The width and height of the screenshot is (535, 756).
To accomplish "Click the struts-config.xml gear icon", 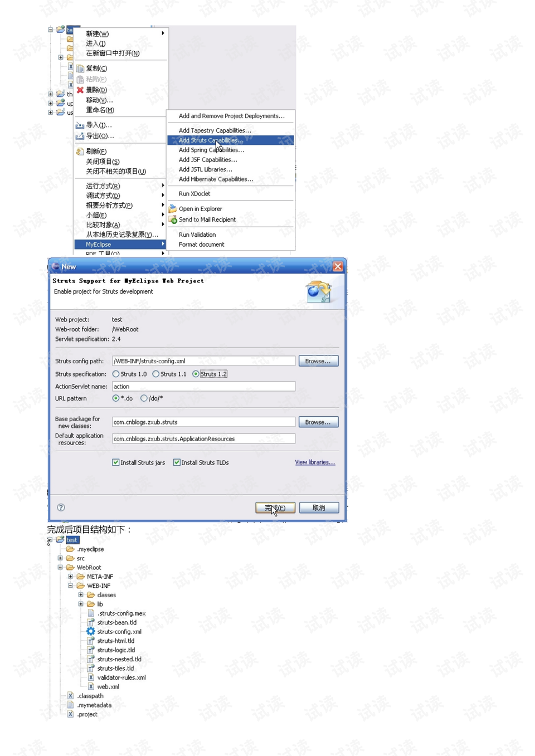I will (x=91, y=632).
